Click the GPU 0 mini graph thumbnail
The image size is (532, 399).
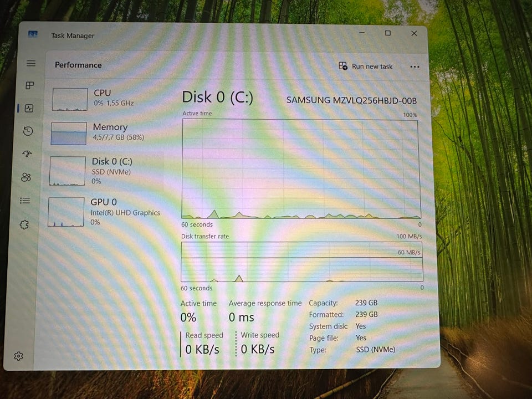[x=66, y=212]
